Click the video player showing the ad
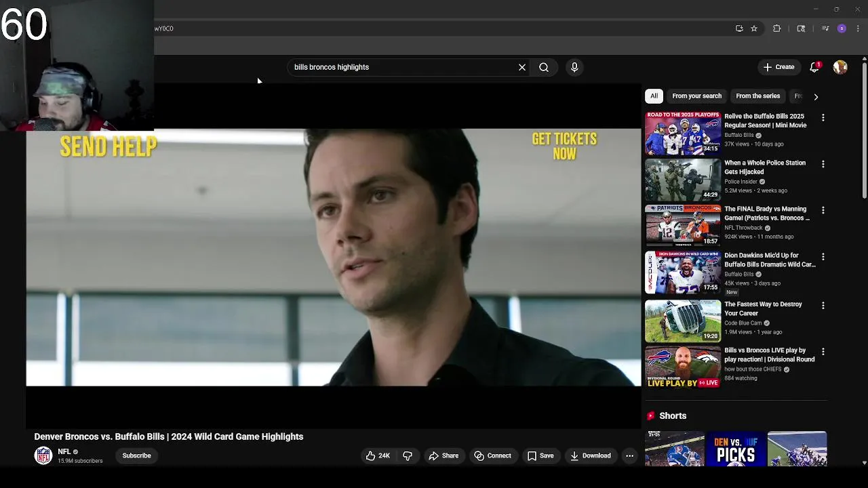Screen dimensions: 868x488 click(334, 258)
